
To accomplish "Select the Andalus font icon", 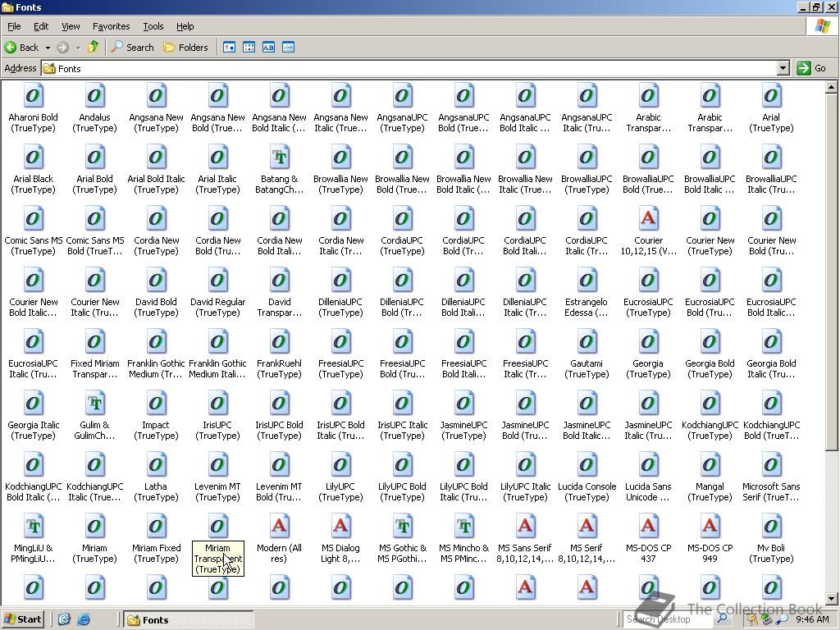I will click(95, 97).
